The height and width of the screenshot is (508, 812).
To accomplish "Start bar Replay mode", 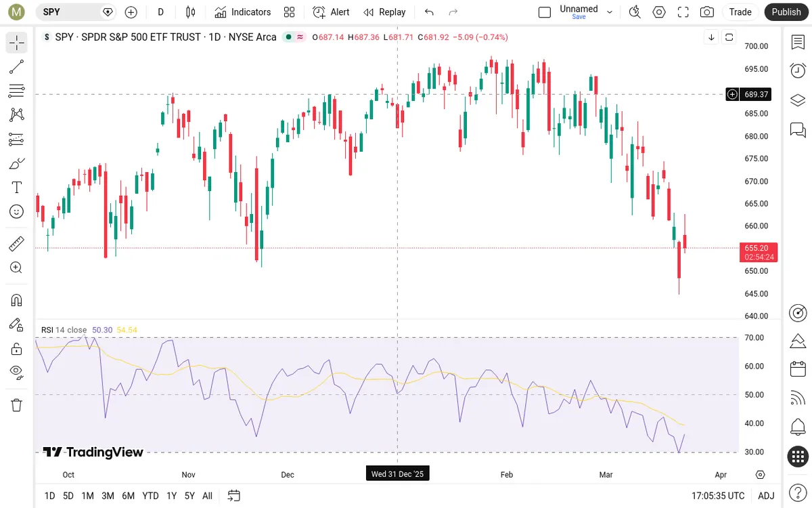I will [384, 12].
